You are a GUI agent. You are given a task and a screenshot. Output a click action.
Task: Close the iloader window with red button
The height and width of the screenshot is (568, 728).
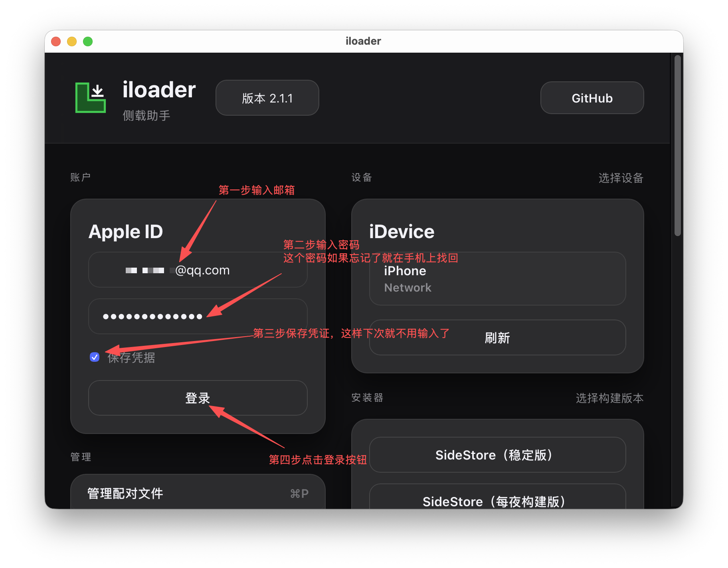[x=56, y=41]
